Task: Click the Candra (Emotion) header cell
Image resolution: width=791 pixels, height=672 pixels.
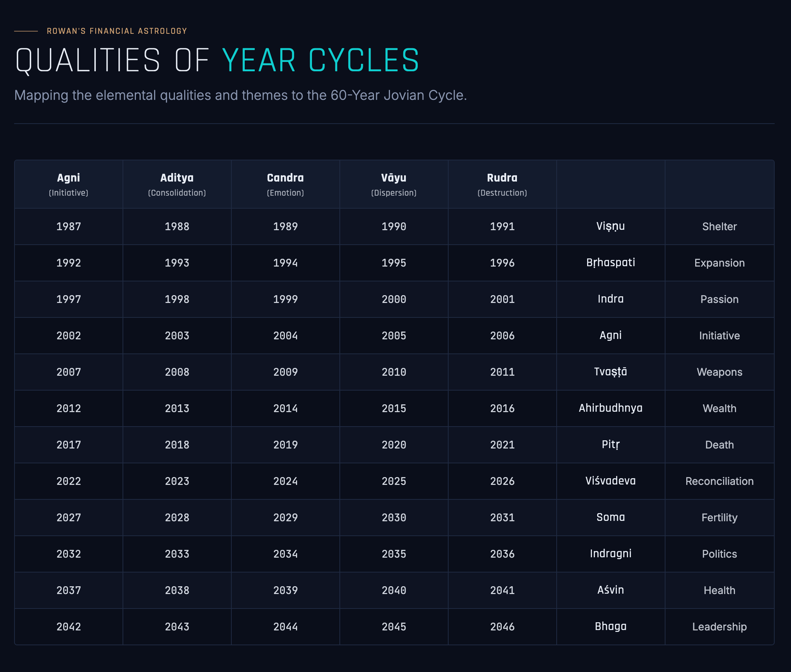Action: tap(285, 185)
